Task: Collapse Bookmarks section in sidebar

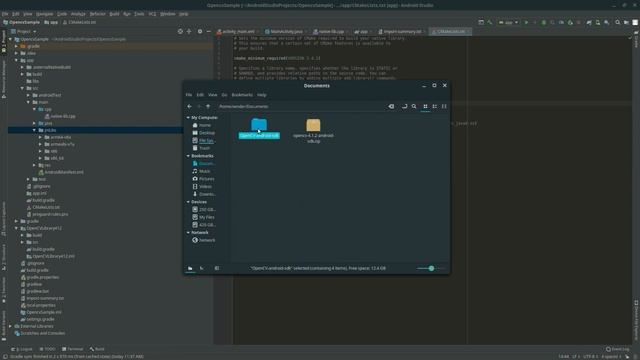Action: (188, 156)
